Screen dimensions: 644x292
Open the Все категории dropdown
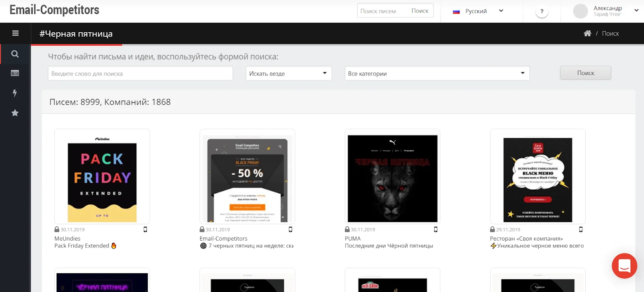[437, 73]
